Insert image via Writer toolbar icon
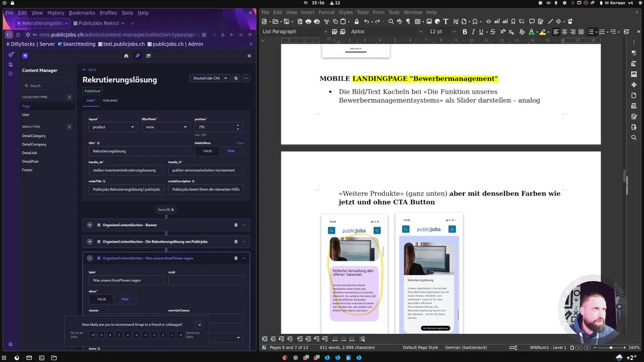Screen dimensions: 644x362 coord(429,22)
